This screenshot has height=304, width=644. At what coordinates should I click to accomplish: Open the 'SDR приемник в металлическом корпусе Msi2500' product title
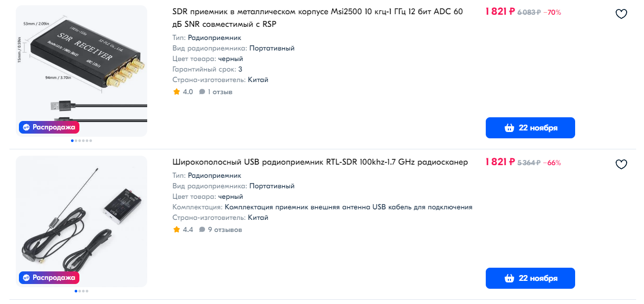pyautogui.click(x=318, y=18)
